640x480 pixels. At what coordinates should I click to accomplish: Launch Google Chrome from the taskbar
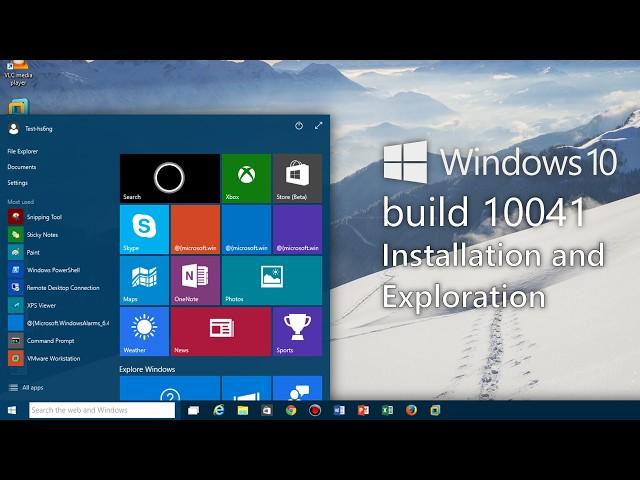291,410
